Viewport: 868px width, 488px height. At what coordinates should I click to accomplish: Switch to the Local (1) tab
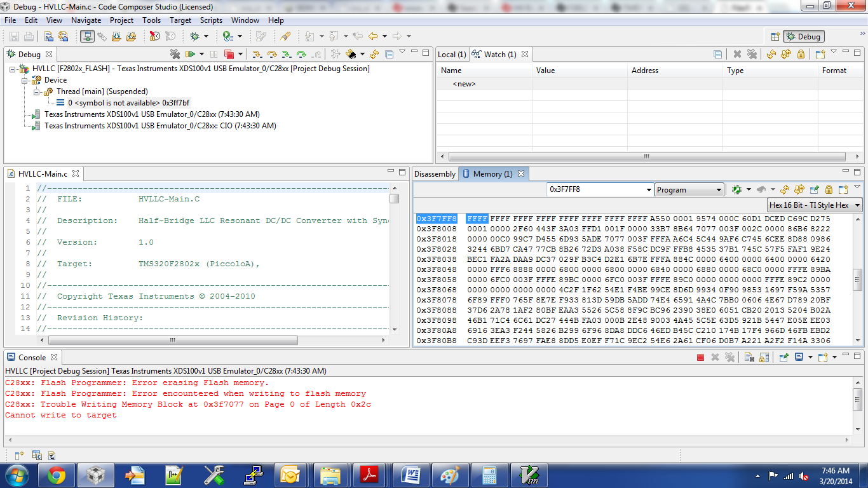452,55
